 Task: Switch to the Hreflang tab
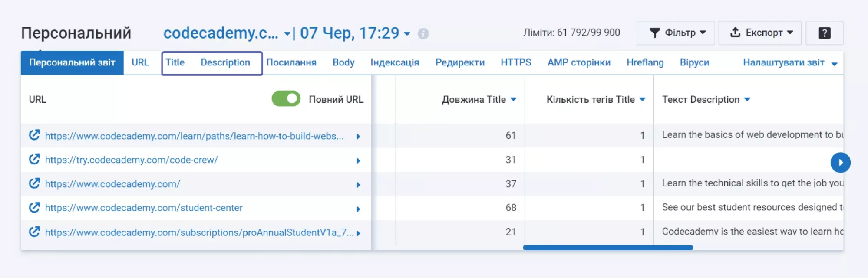pyautogui.click(x=645, y=62)
